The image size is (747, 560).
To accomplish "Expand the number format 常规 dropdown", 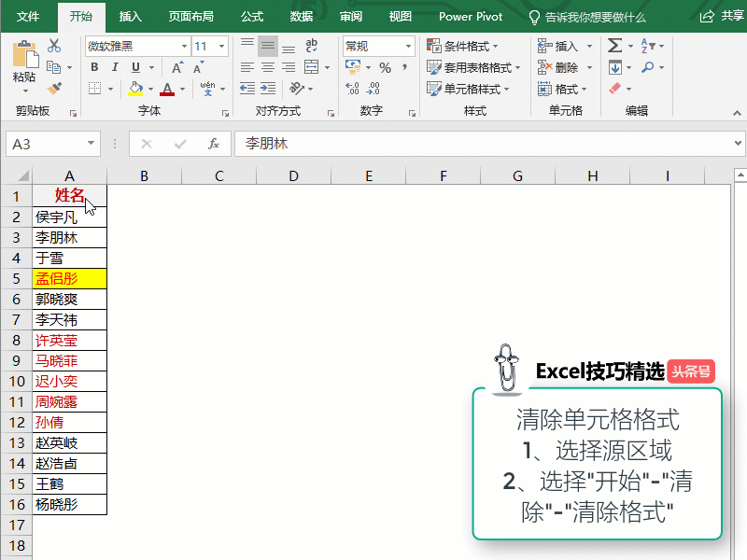I will pos(408,46).
